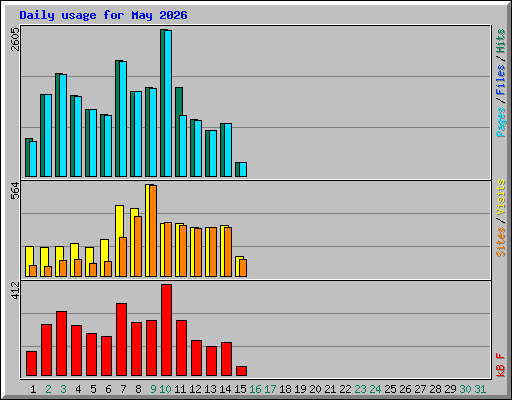Click the 'Visits' legend label
Viewport: 512px width, 400px height.
pos(501,198)
